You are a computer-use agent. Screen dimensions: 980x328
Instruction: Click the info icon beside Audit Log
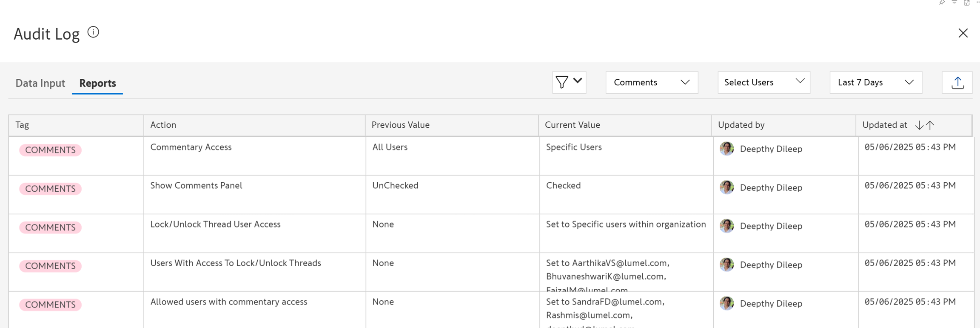[x=93, y=32]
